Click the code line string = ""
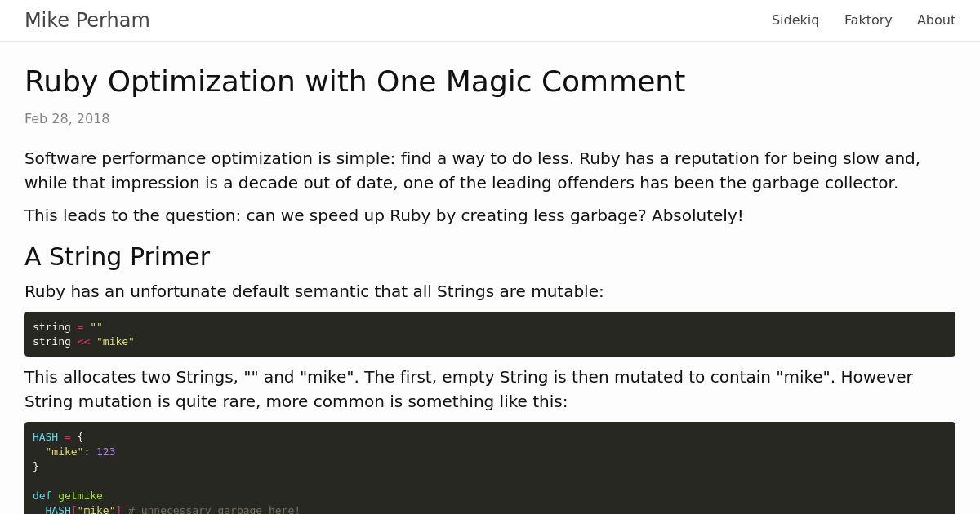The image size is (980, 514). click(x=68, y=327)
